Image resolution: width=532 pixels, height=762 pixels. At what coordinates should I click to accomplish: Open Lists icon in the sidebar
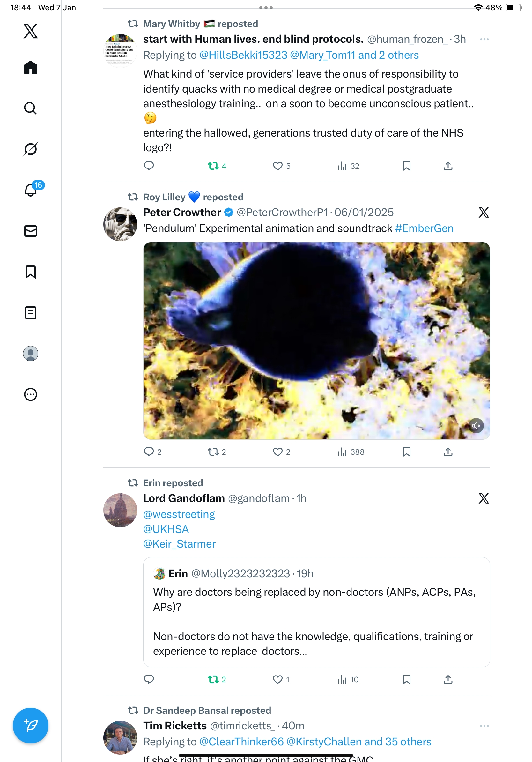[31, 313]
